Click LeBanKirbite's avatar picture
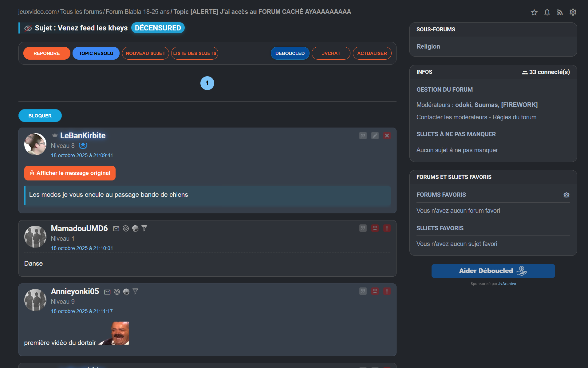The width and height of the screenshot is (588, 368). [35, 144]
